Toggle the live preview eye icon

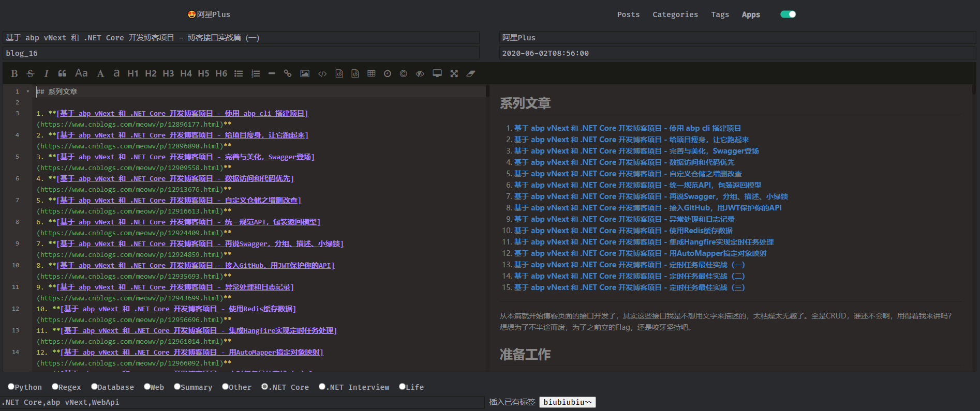420,73
